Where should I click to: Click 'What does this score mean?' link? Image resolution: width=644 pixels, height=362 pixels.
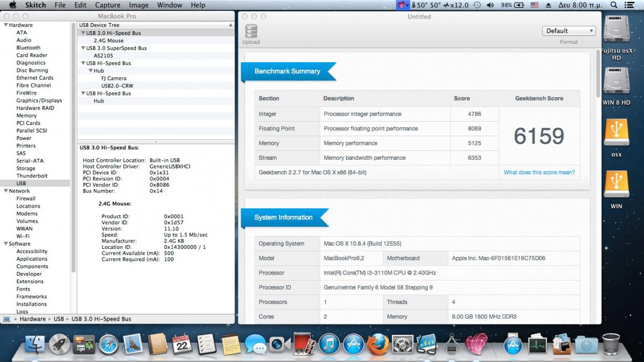[x=539, y=173]
